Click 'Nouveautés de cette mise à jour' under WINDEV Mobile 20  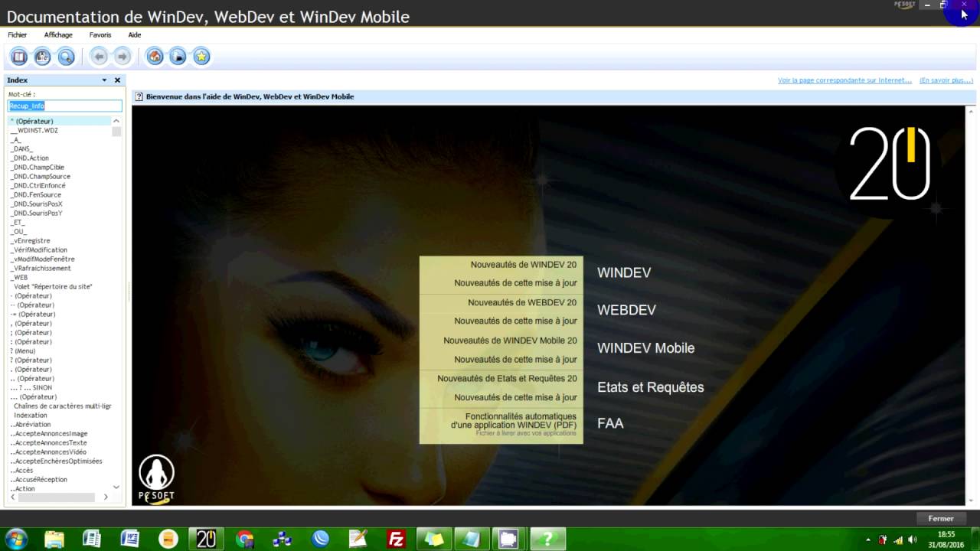click(515, 360)
